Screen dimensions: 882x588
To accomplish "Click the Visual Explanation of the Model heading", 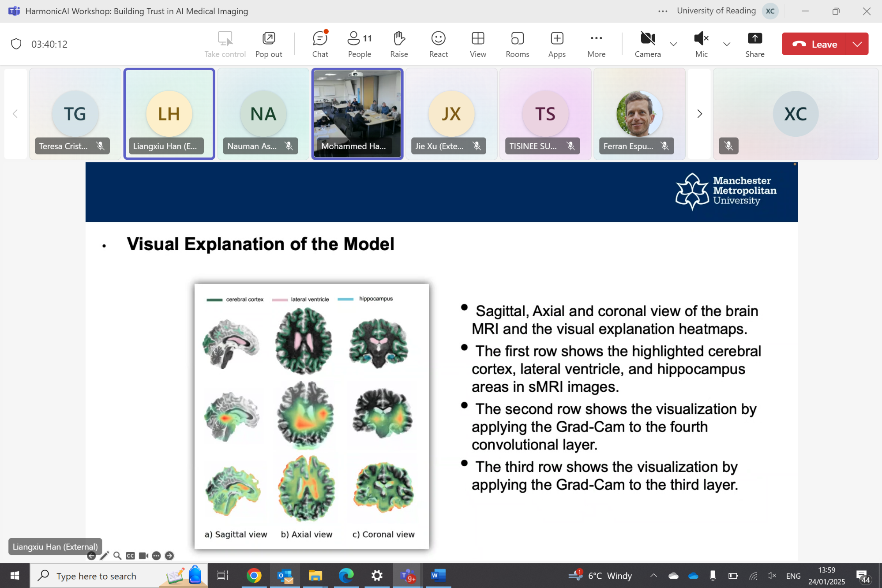I will pyautogui.click(x=260, y=244).
